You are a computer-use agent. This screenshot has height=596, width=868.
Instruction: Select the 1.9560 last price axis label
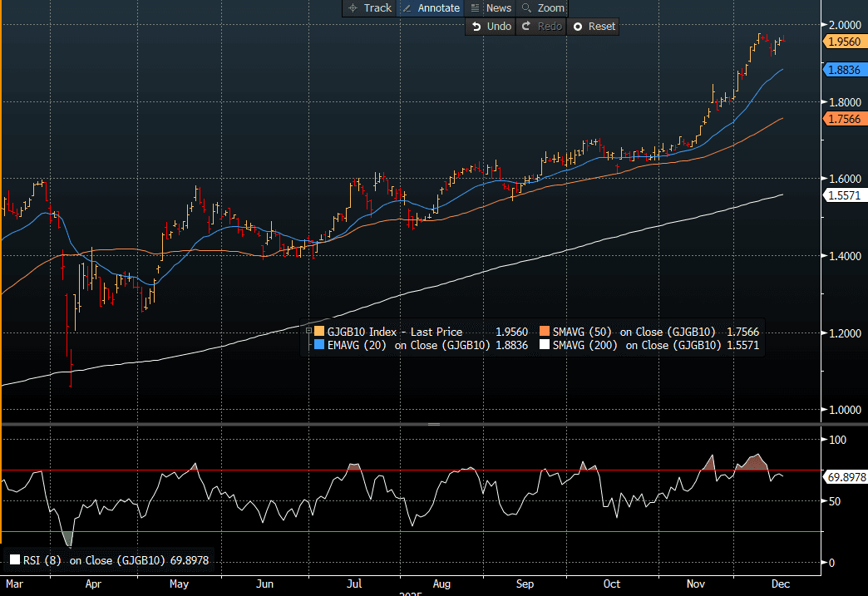click(843, 42)
